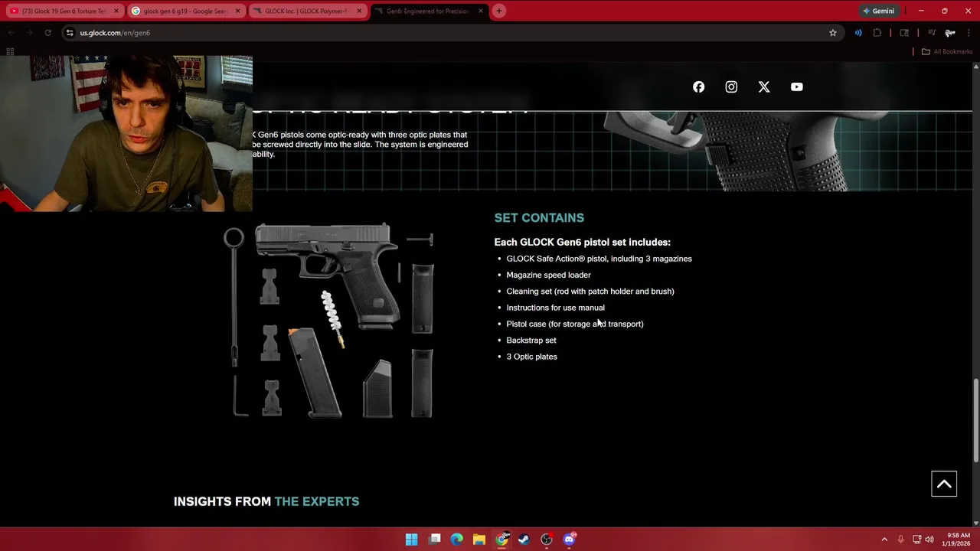Viewport: 980px width, 551px height.
Task: Open the media controls music-note icon
Action: [x=932, y=33]
